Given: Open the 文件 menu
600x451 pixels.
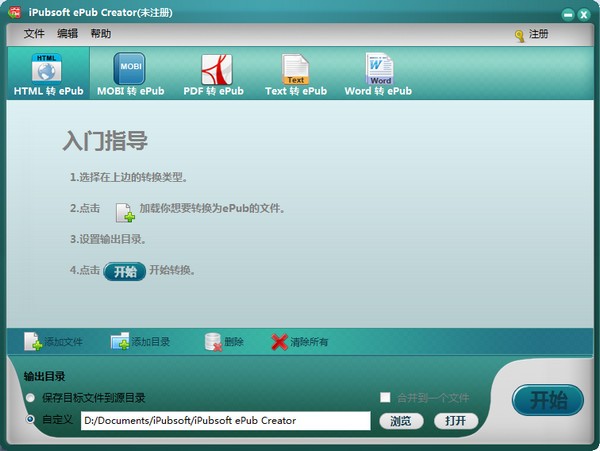Looking at the screenshot, I should pos(34,34).
